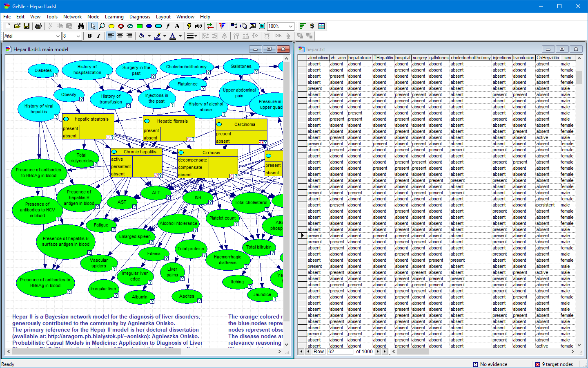The height and width of the screenshot is (368, 588).
Task: Toggle bold text formatting
Action: pos(89,36)
